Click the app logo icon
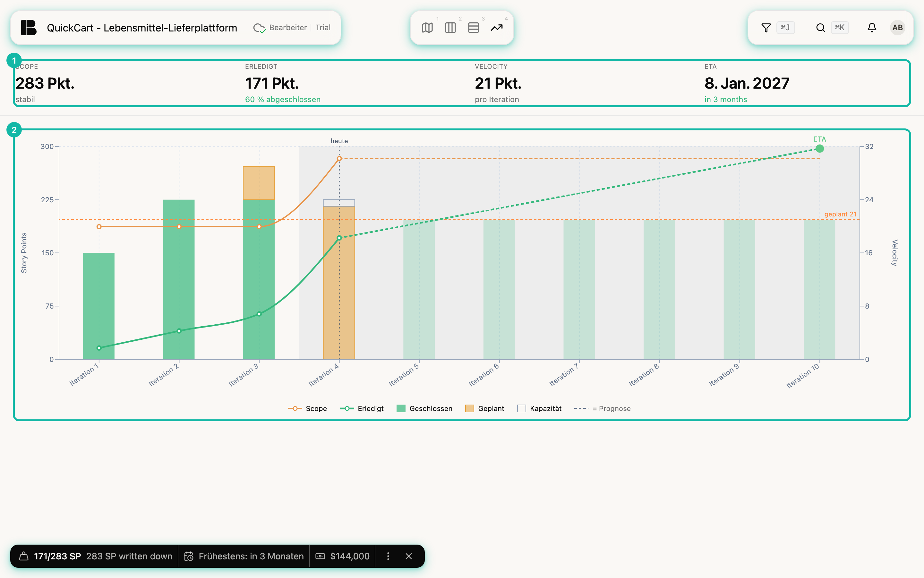924x578 pixels. pyautogui.click(x=29, y=28)
